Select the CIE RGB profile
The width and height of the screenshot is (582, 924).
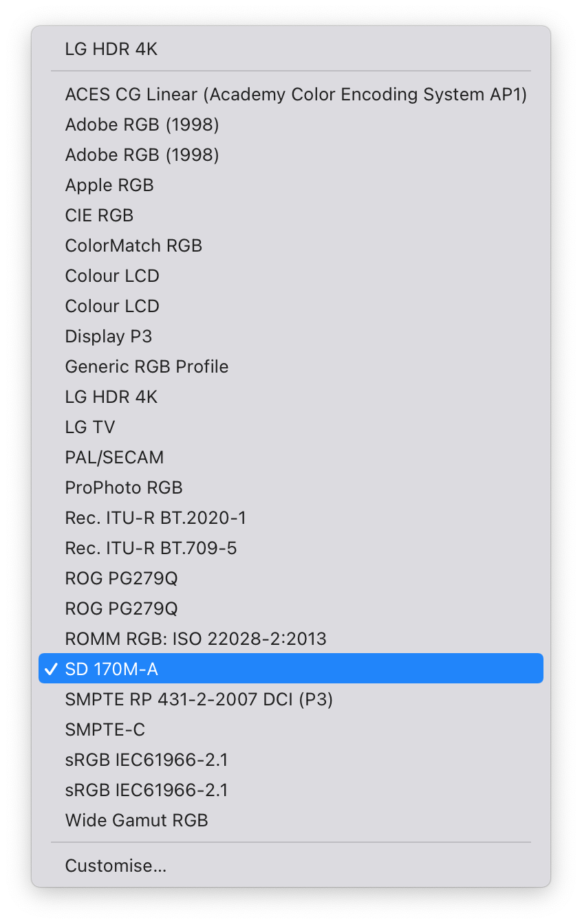[99, 215]
